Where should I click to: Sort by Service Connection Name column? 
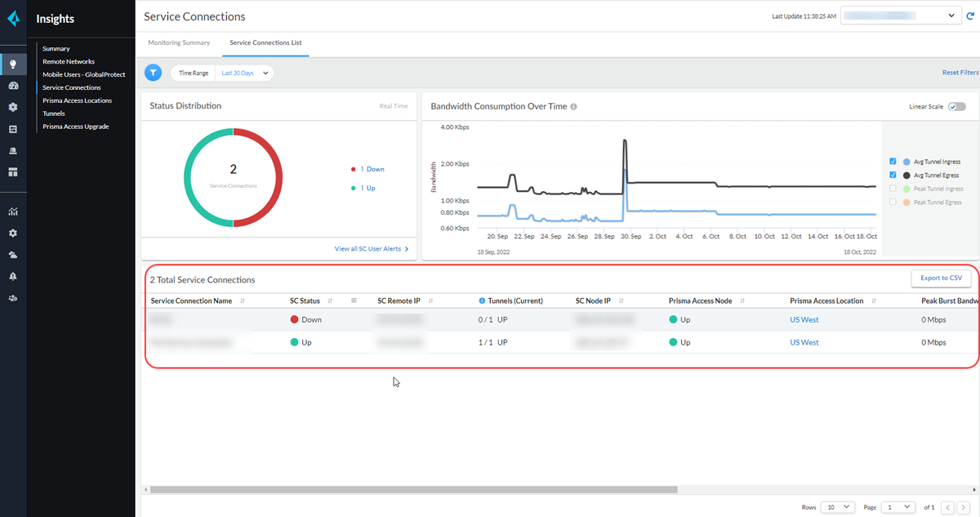243,301
